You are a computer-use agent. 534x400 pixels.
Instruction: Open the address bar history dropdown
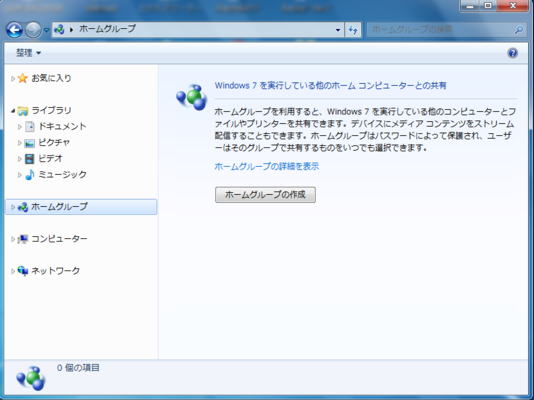[337, 30]
